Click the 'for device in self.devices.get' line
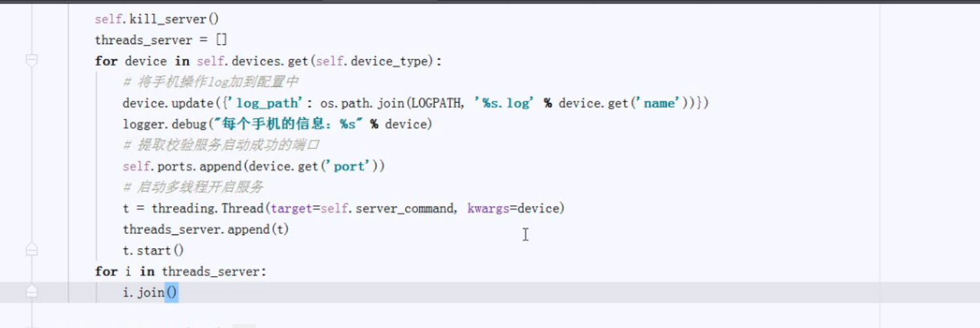The width and height of the screenshot is (980, 328). pyautogui.click(x=269, y=61)
